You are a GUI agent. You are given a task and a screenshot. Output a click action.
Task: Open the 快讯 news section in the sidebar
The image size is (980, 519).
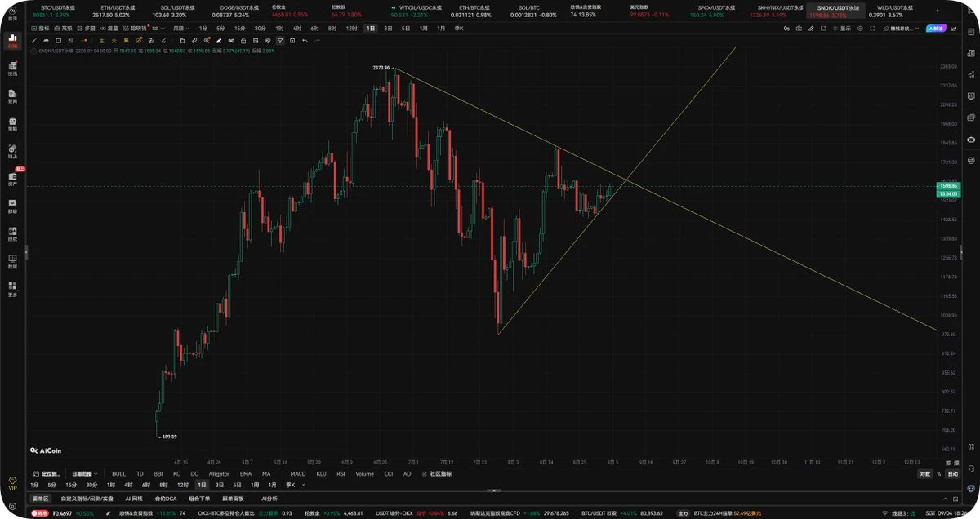coord(12,68)
